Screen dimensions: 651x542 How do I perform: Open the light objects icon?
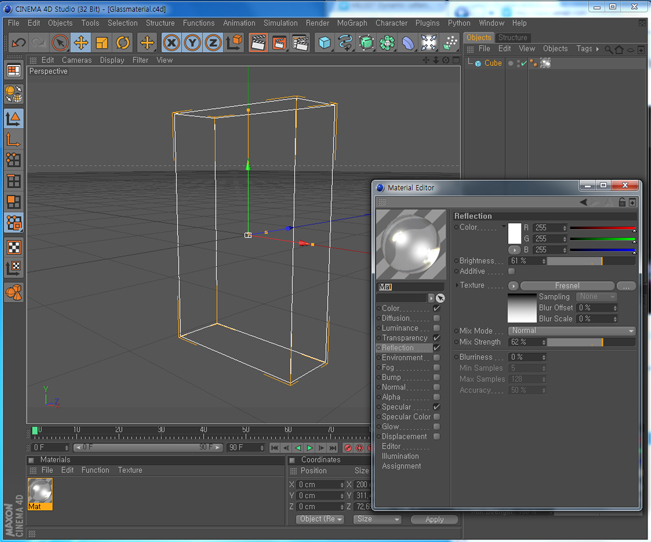(x=429, y=42)
